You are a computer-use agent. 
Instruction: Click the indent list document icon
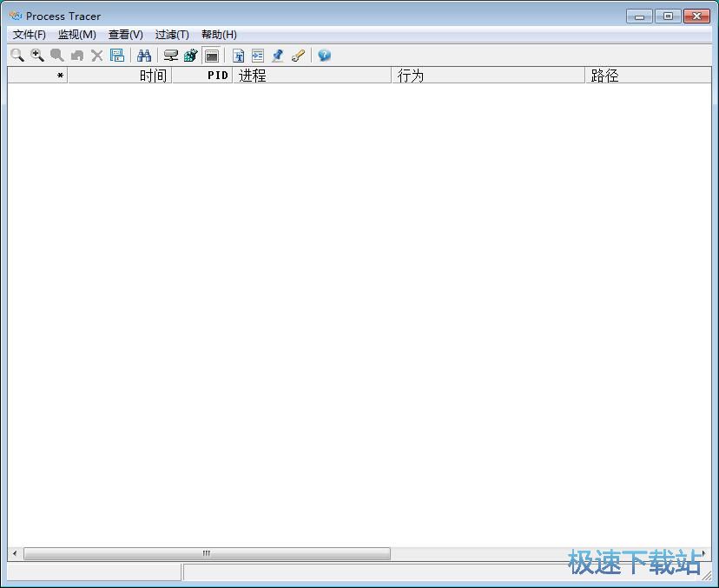tap(258, 56)
